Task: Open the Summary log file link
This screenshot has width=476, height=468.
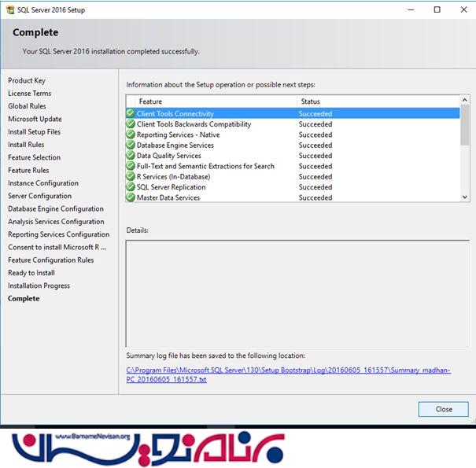Action: (x=288, y=374)
